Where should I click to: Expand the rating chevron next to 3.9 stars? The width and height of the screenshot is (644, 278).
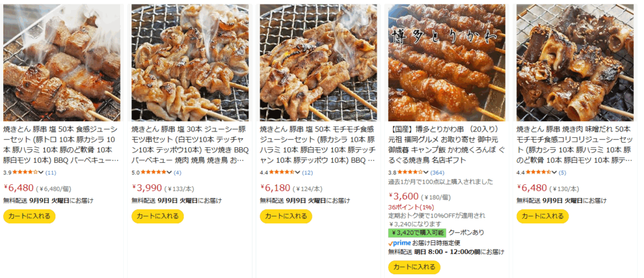click(41, 172)
